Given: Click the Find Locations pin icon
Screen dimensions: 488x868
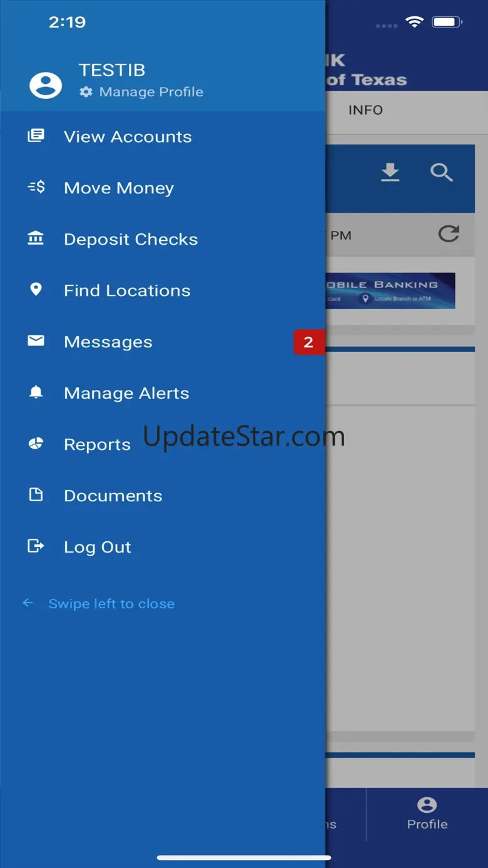Looking at the screenshot, I should click(x=36, y=289).
